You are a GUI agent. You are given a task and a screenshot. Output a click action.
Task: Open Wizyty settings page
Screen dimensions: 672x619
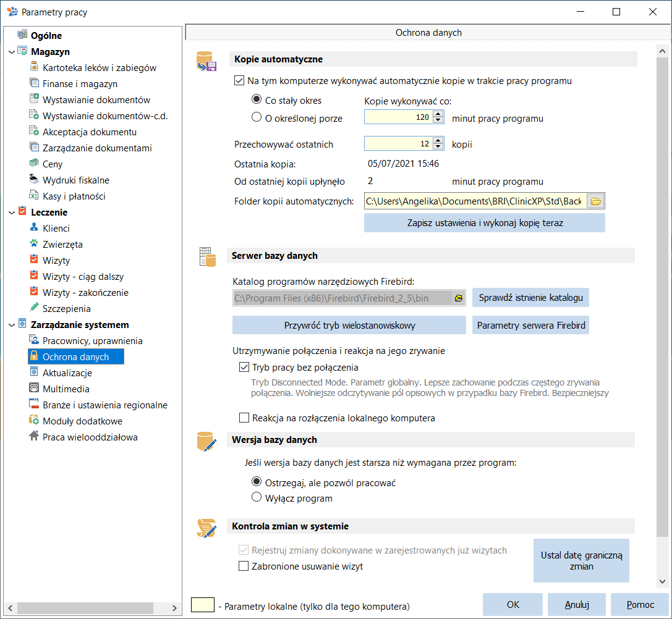coord(56,261)
